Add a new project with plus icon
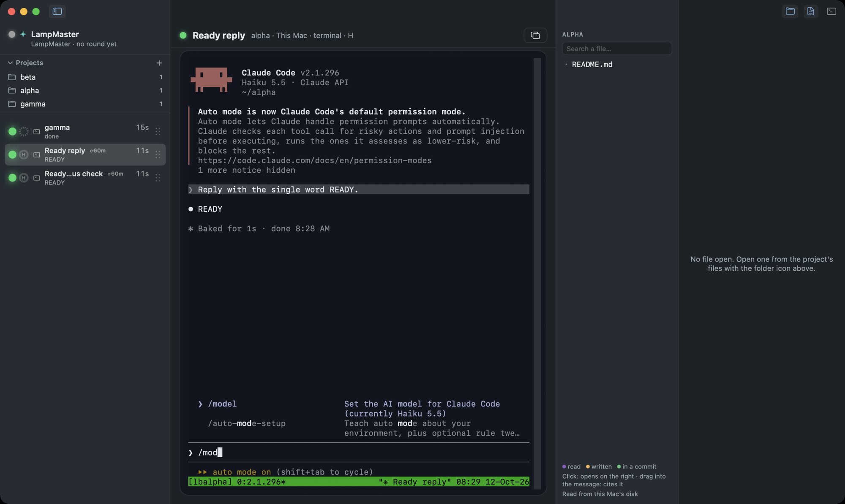 (x=159, y=63)
